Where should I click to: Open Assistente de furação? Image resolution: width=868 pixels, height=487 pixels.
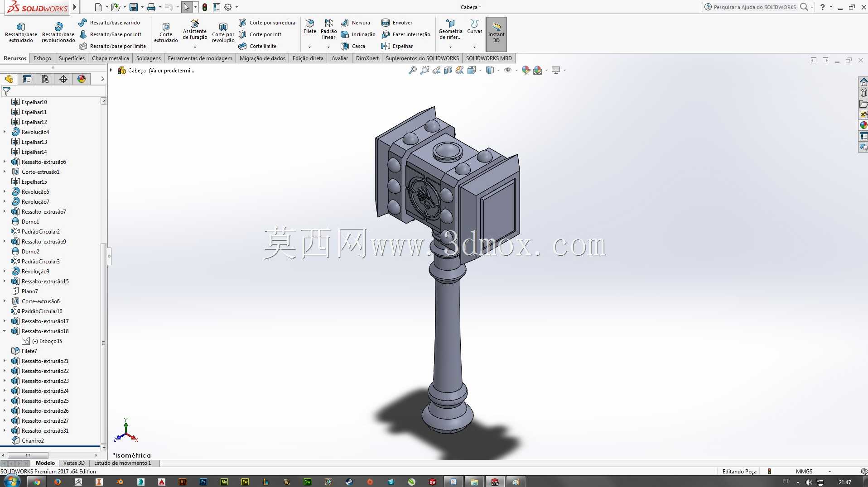[195, 30]
